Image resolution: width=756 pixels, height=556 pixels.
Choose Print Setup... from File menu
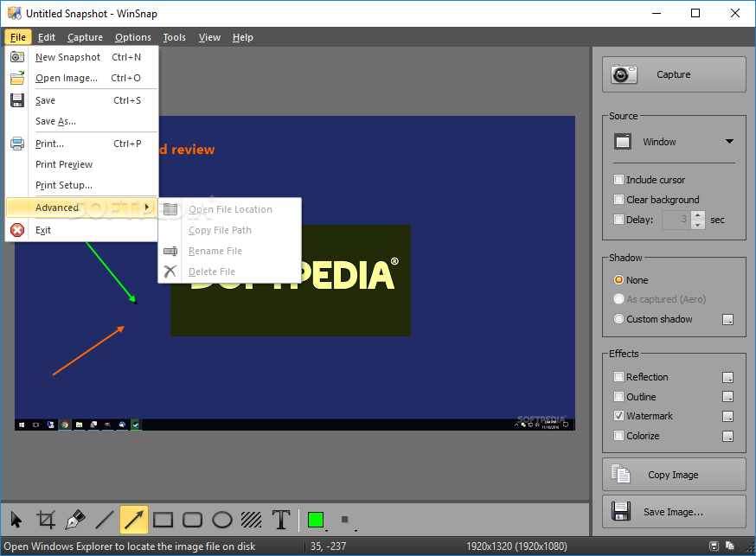(x=81, y=185)
